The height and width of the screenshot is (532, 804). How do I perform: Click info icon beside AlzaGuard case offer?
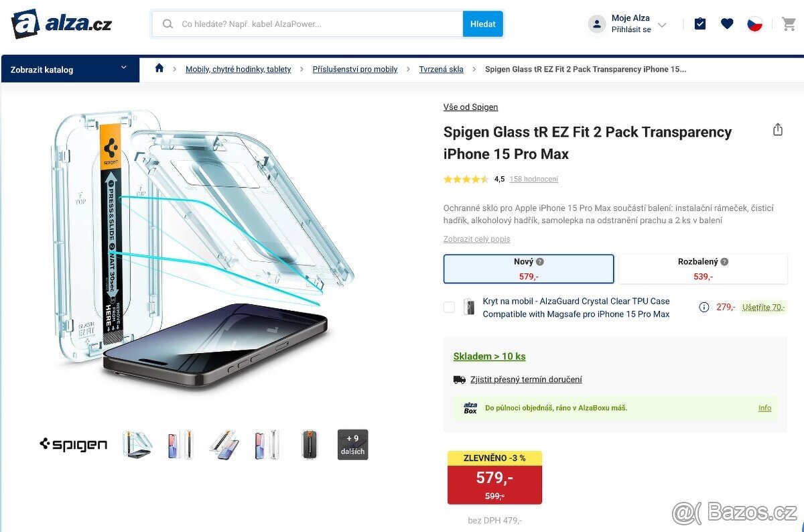click(x=704, y=308)
